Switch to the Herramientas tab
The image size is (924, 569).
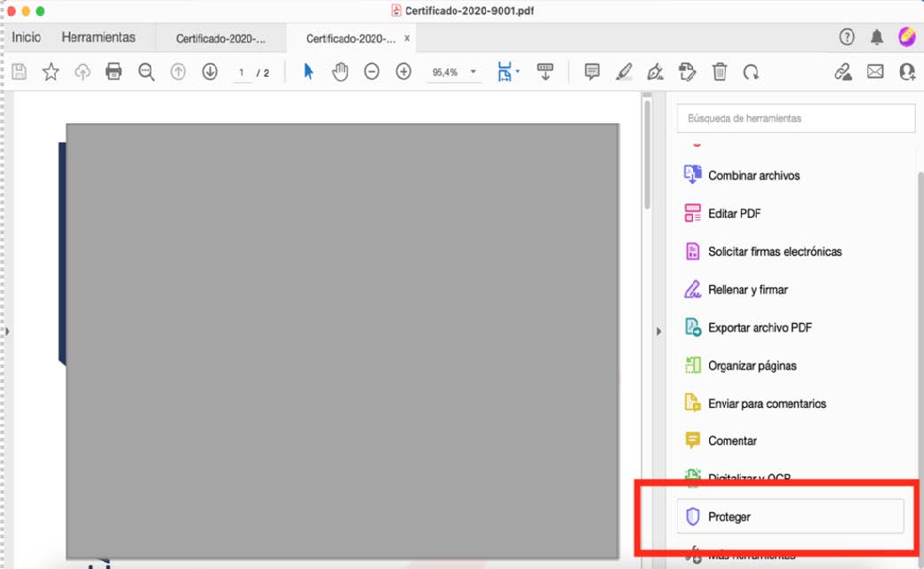[97, 37]
